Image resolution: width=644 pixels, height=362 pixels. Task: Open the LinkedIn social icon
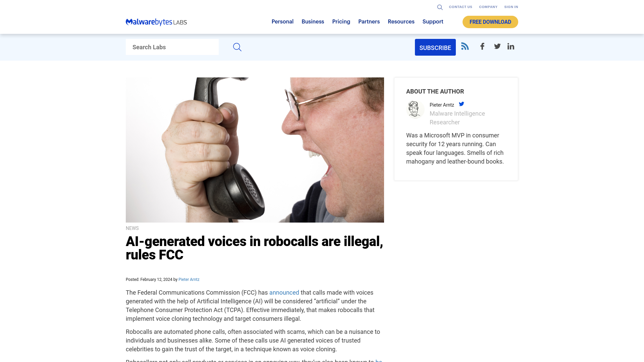click(511, 46)
